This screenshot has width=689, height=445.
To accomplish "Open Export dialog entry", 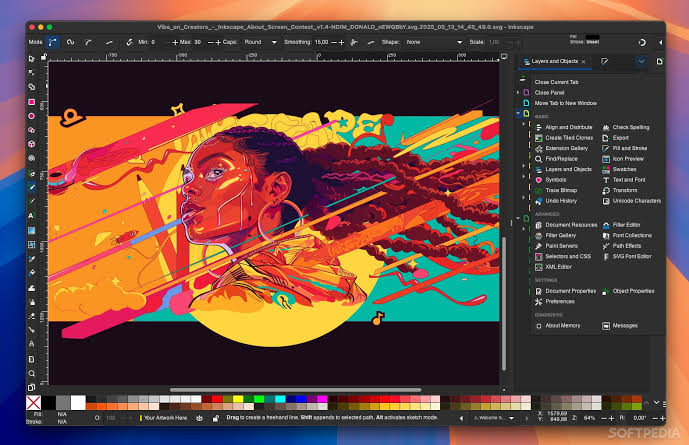I will click(616, 138).
